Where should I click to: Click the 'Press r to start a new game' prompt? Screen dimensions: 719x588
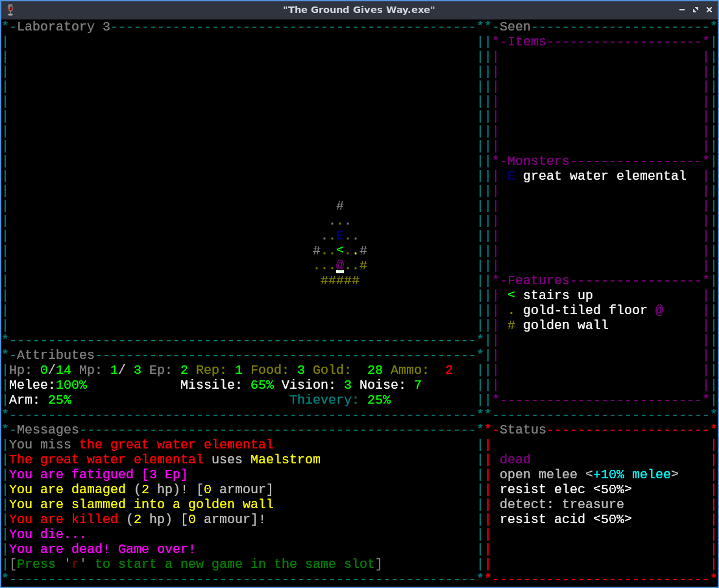click(196, 563)
